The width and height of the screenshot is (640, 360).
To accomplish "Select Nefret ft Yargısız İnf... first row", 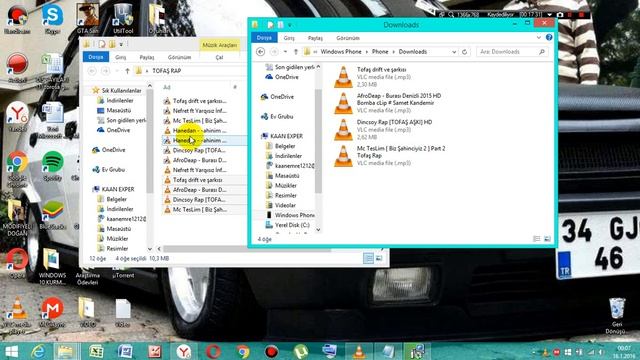I will tap(199, 111).
